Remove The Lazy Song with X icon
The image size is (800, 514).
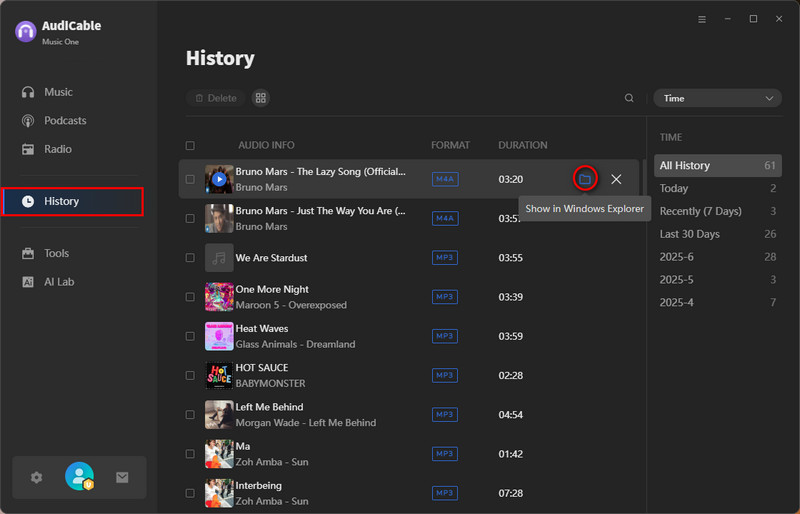pyautogui.click(x=616, y=179)
